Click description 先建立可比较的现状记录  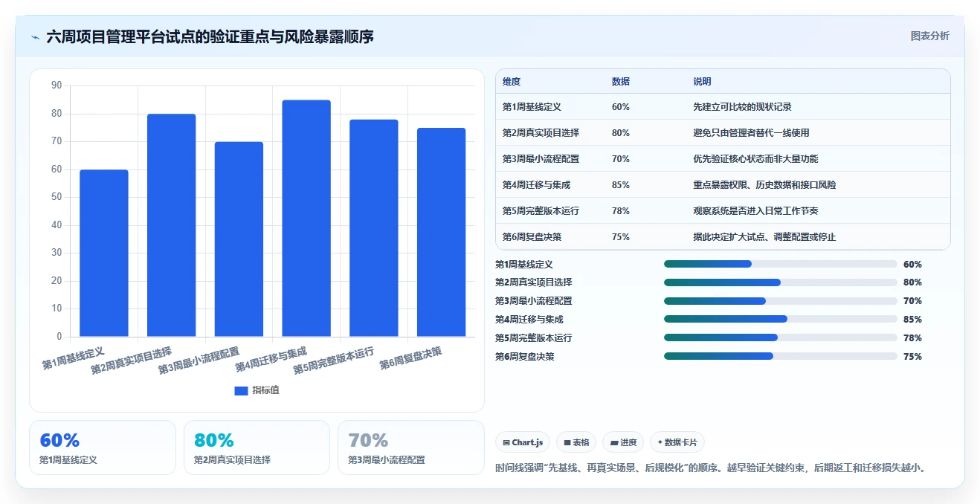click(742, 107)
